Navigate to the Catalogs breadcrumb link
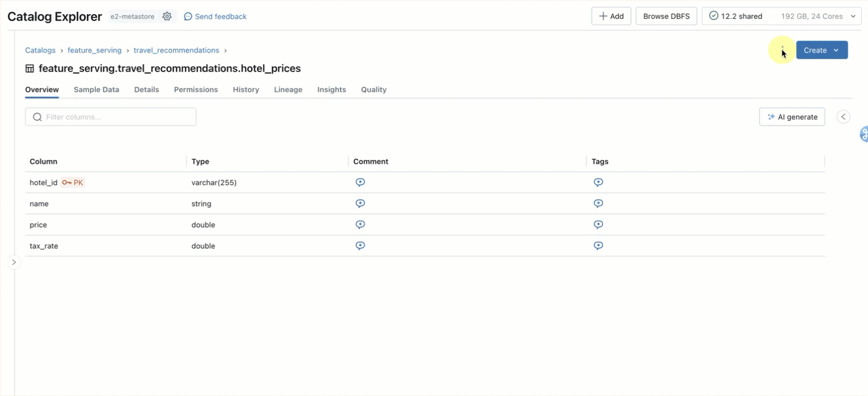 (40, 50)
